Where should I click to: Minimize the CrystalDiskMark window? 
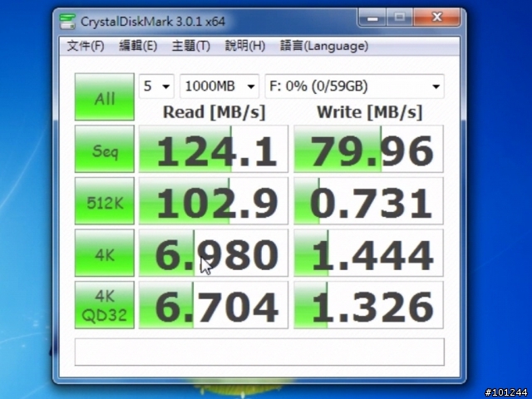click(x=372, y=17)
